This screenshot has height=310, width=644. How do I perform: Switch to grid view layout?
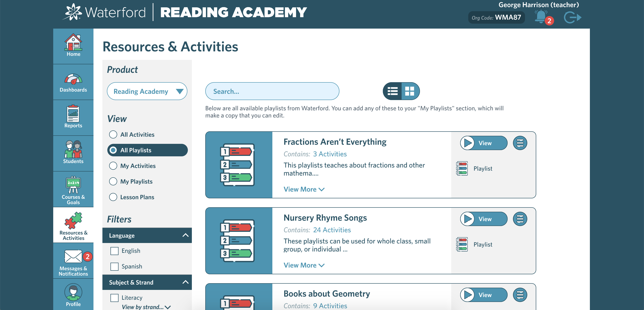click(x=409, y=91)
